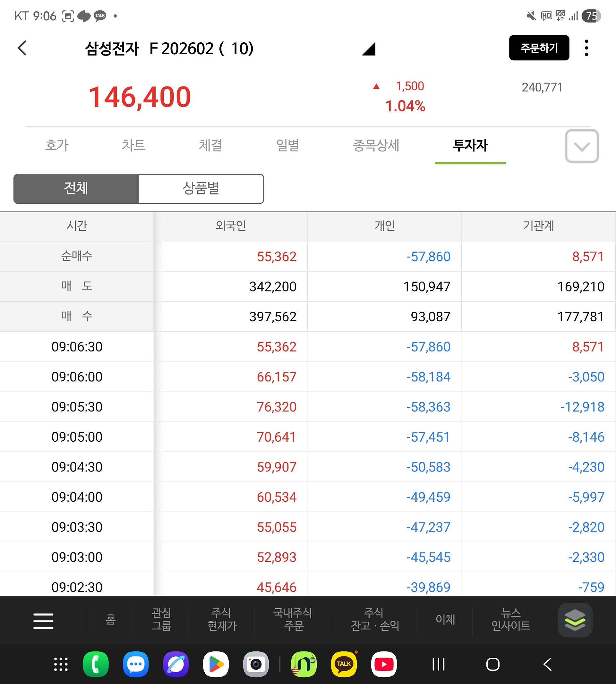Launch KakaoTalk from the dock
The width and height of the screenshot is (616, 684).
click(x=344, y=664)
